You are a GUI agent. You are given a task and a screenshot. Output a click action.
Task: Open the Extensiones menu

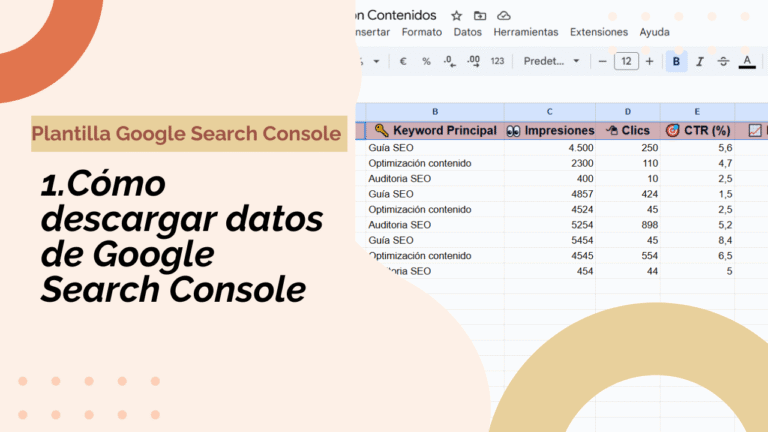599,32
